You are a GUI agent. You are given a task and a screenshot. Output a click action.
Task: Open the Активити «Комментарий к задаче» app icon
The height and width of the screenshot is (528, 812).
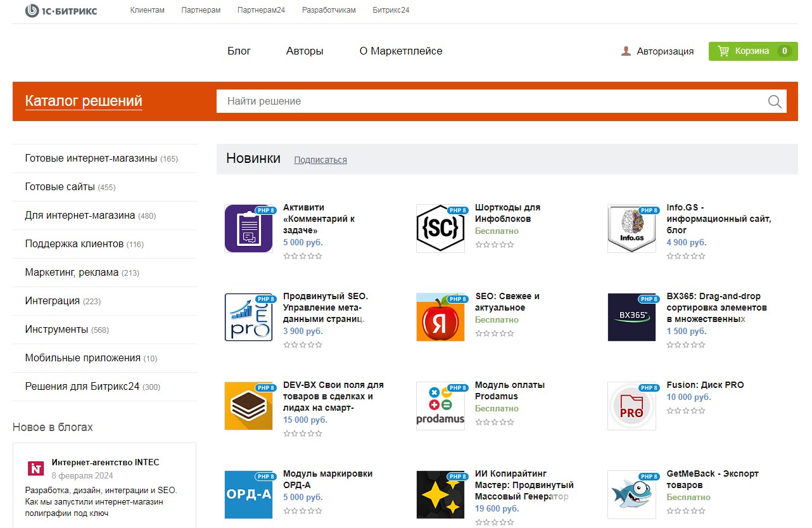249,228
